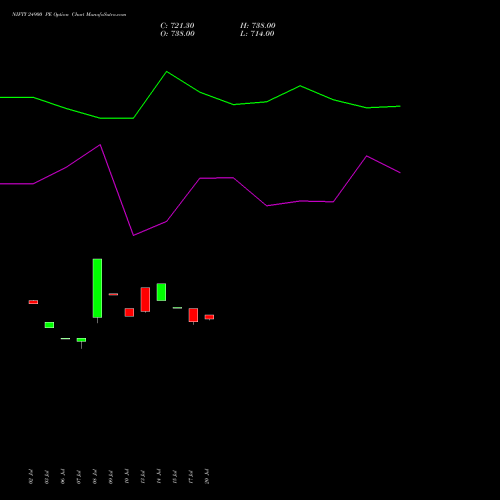The image size is (500, 500).
Task: Select the open value 'O: 738.00'
Action: click(177, 34)
